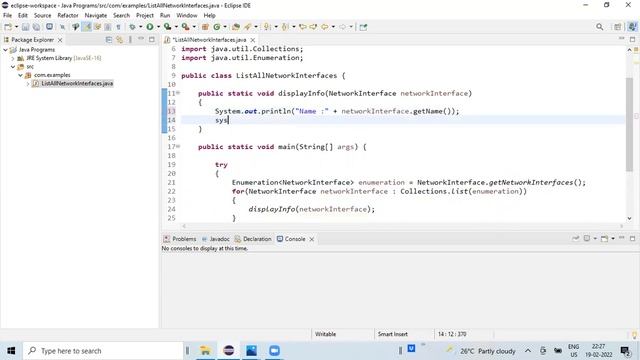Click the editor vertical scrollbar thumb
Viewport: 640px width, 360px height.
pyautogui.click(x=629, y=124)
